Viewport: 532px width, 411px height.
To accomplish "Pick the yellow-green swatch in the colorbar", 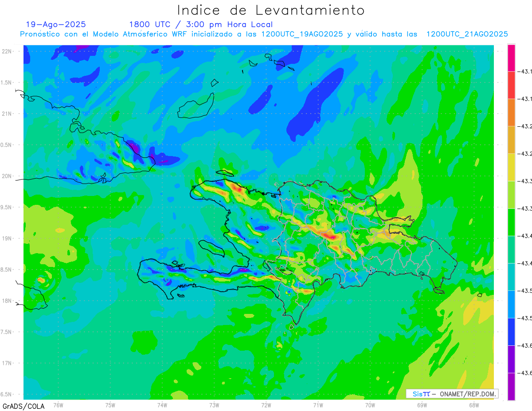I will tap(511, 195).
